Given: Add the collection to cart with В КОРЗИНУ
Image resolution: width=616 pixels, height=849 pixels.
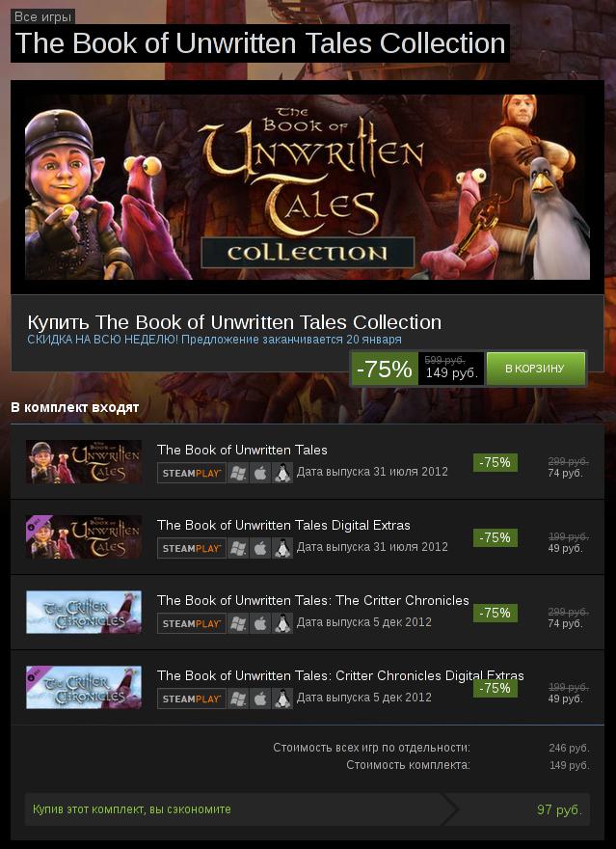Looking at the screenshot, I should tap(536, 369).
